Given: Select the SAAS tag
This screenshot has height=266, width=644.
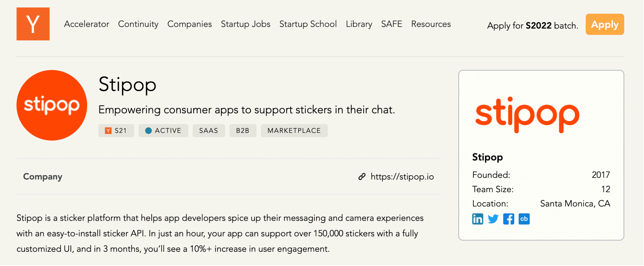Looking at the screenshot, I should pyautogui.click(x=208, y=130).
